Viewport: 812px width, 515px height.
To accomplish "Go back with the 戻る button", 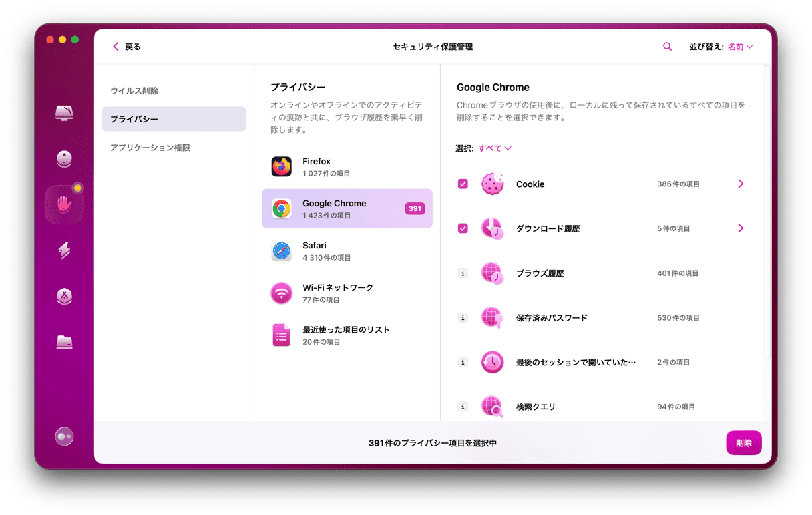I will [127, 47].
